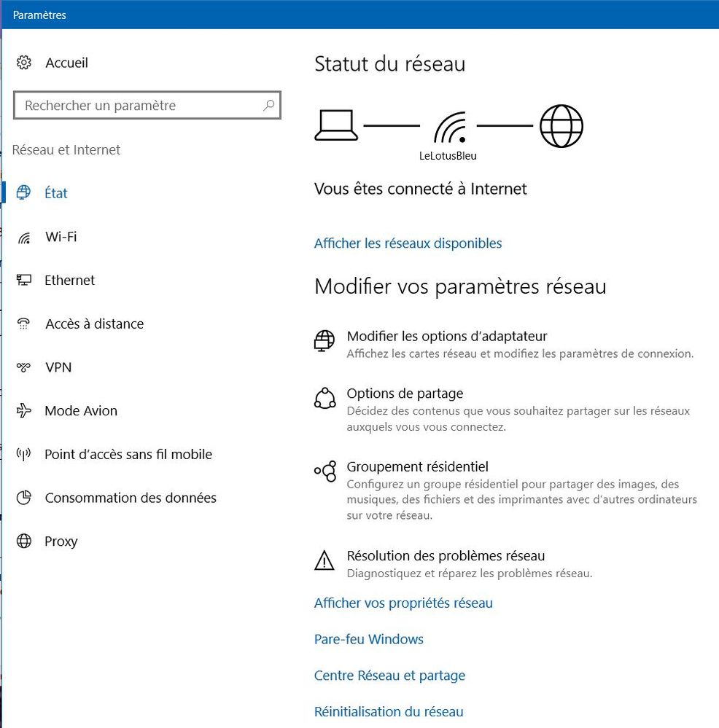Click the LeLotusBleu network name
This screenshot has height=728, width=719.
[x=448, y=156]
